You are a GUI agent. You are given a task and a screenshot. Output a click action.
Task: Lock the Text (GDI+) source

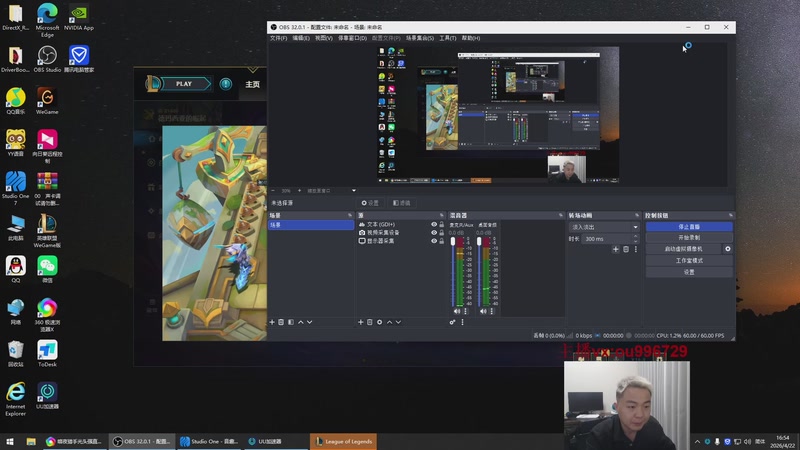pyautogui.click(x=442, y=224)
